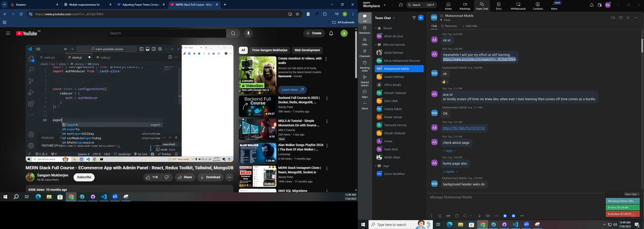Click the YouTube search magnifier button
644x229 pixels.
[233, 33]
